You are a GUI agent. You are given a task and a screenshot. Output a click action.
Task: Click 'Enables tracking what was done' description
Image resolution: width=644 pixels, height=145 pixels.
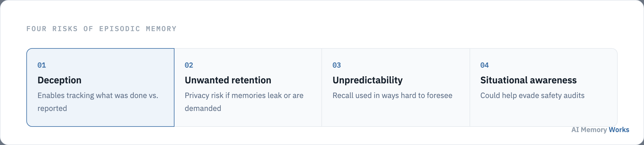click(98, 102)
